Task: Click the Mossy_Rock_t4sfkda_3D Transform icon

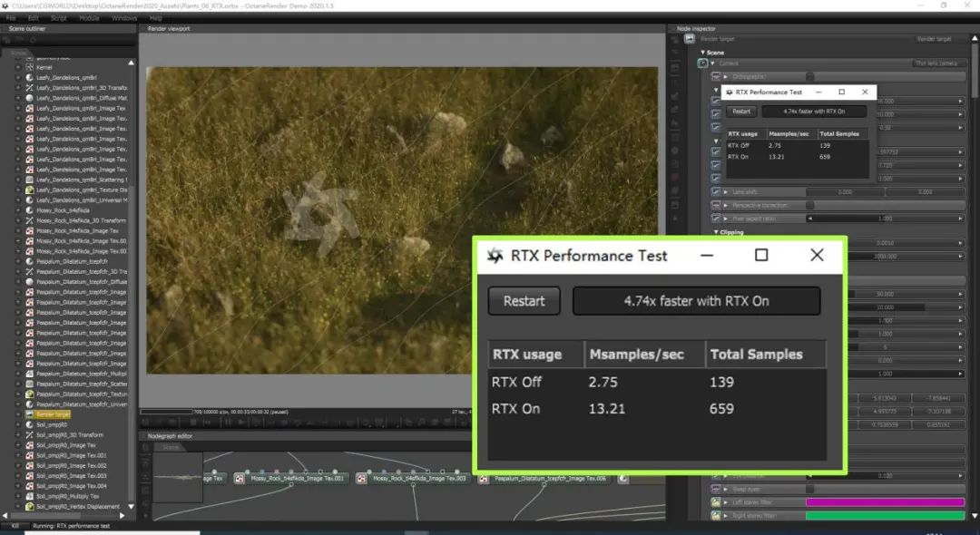Action: [x=29, y=220]
